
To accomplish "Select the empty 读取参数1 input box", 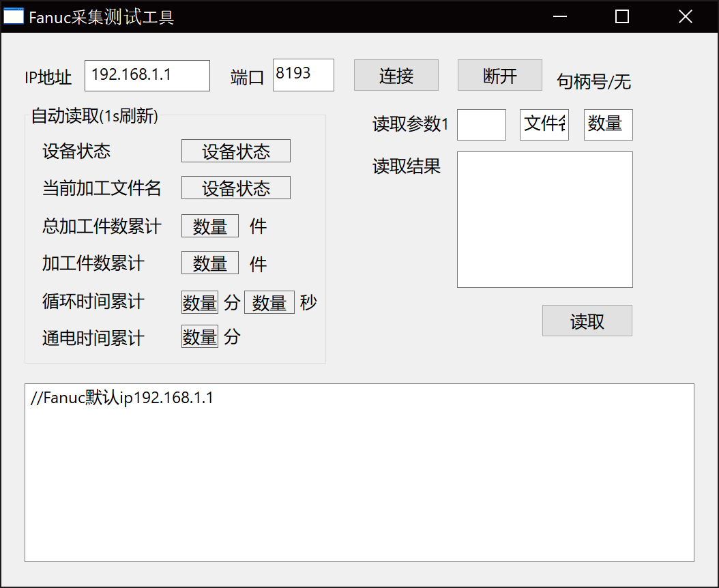I will [x=482, y=125].
